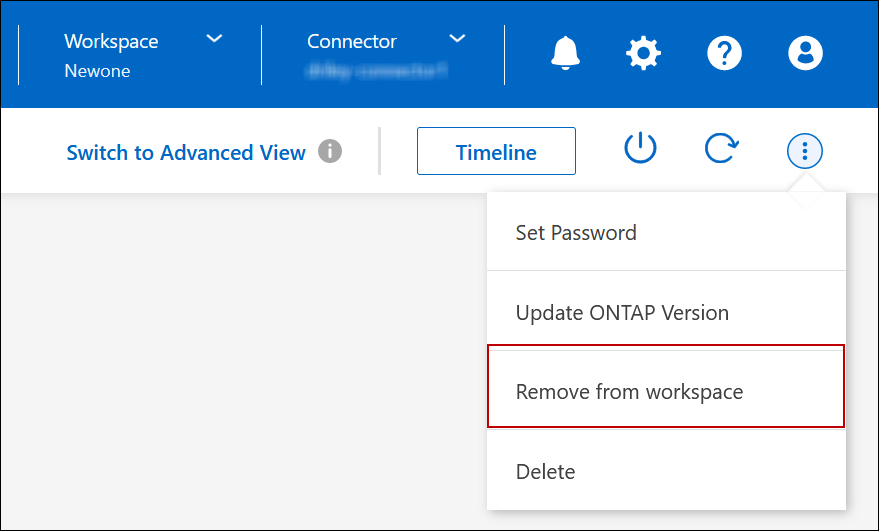Screen dimensions: 879x531
Task: Click the Workspace label in header
Action: (x=111, y=41)
